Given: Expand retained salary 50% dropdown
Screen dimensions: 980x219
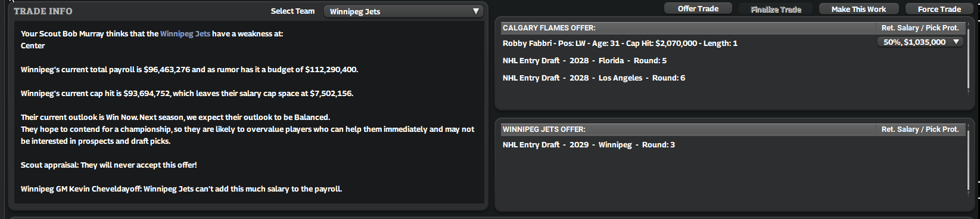Looking at the screenshot, I should click(x=920, y=42).
